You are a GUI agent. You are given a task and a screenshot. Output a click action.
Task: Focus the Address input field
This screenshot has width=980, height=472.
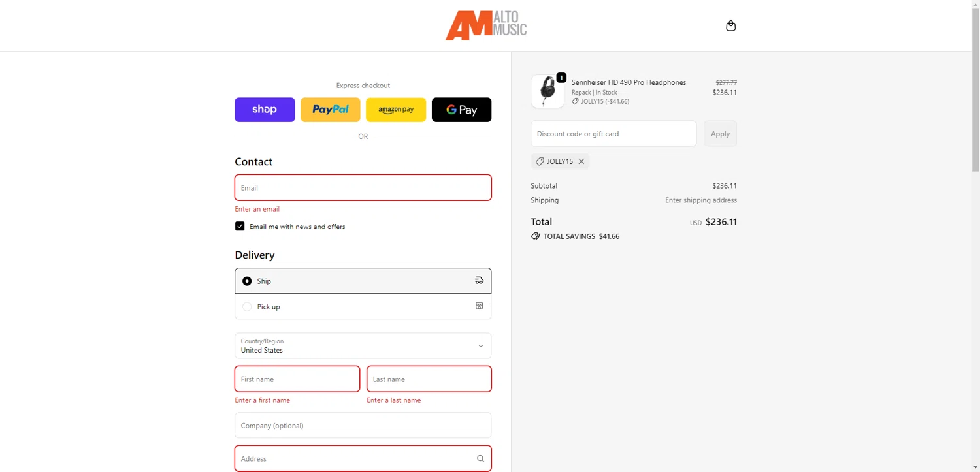click(363, 458)
